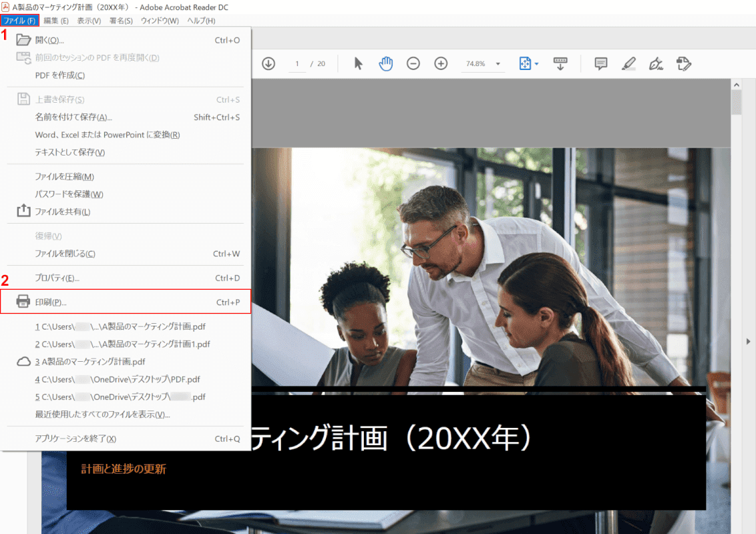Select the highlighter pen tool

pyautogui.click(x=628, y=63)
